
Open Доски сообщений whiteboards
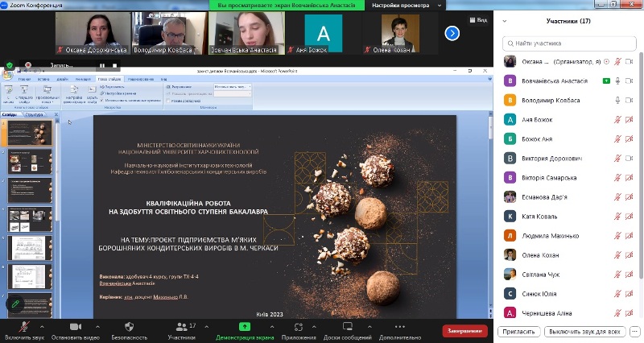pos(348,331)
